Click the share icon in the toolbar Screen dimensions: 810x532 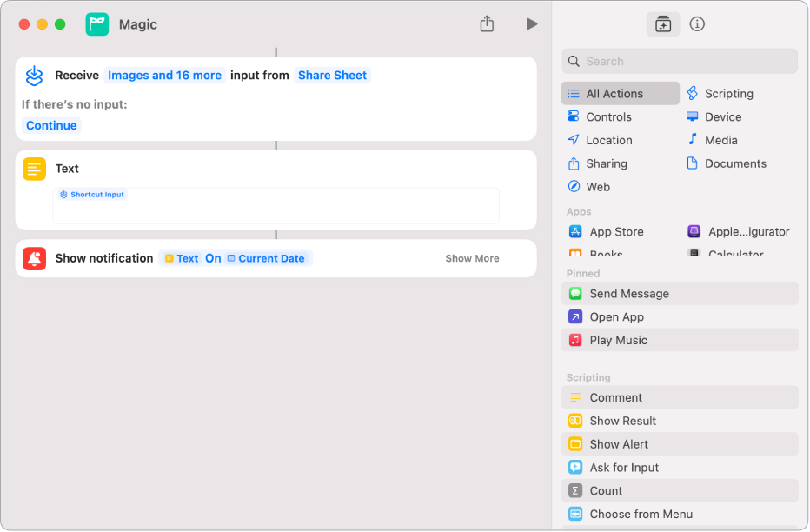coord(487,23)
